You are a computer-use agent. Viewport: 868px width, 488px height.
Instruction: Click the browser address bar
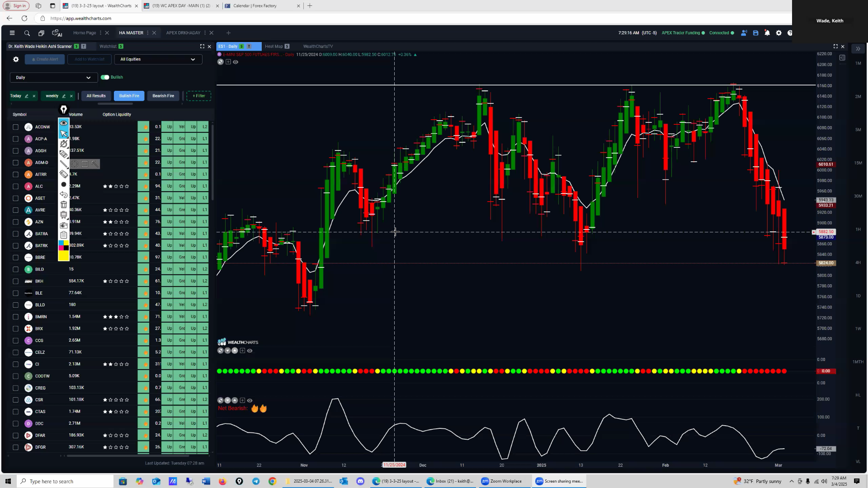pos(407,19)
